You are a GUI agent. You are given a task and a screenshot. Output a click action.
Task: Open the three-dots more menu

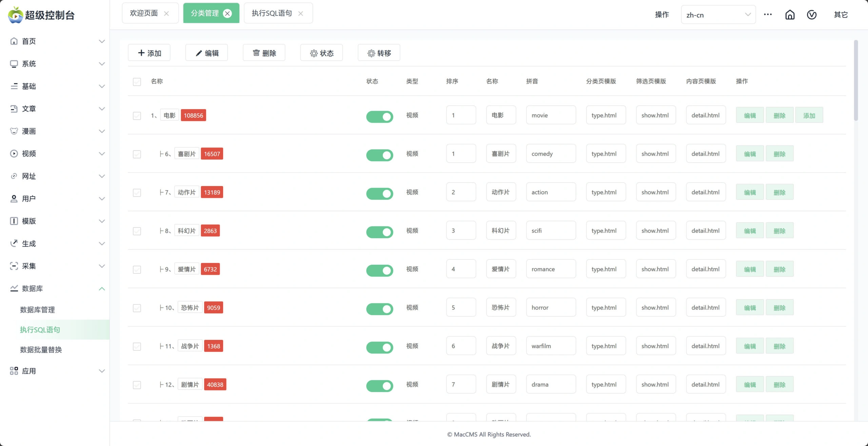pos(768,15)
